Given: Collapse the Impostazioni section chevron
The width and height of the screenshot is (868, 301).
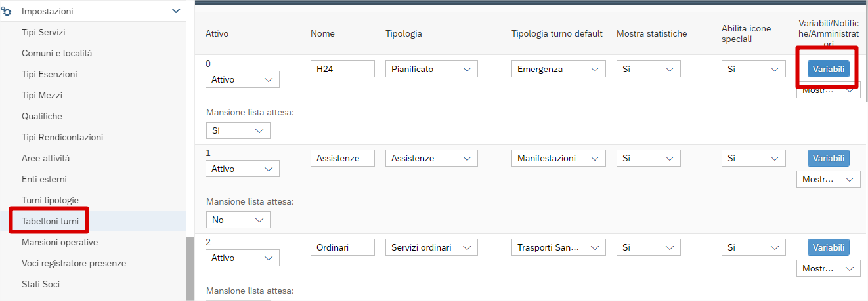Looking at the screenshot, I should [175, 11].
